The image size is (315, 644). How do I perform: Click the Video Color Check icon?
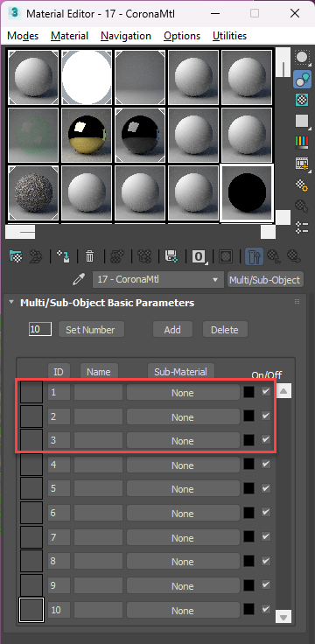[302, 143]
